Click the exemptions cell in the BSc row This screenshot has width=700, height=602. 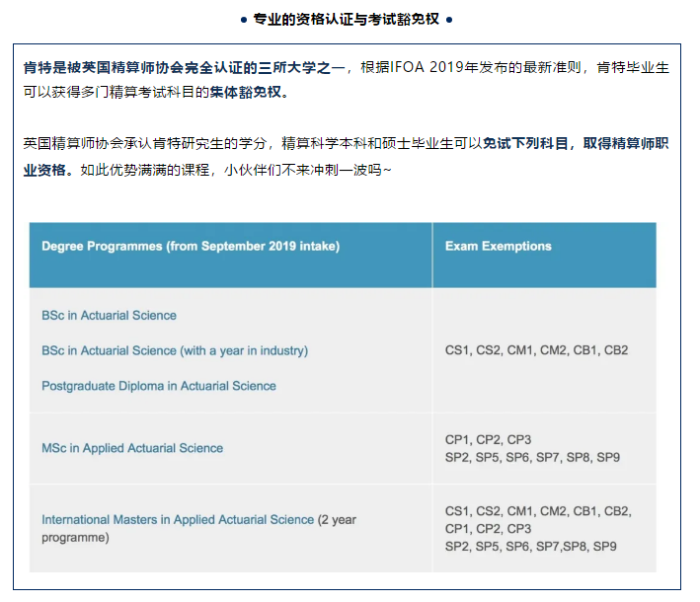point(536,350)
